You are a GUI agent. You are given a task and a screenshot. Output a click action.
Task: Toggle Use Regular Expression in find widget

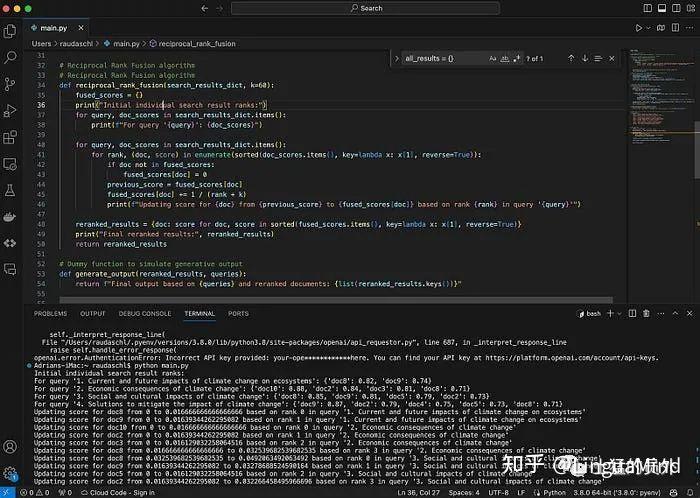coord(517,58)
